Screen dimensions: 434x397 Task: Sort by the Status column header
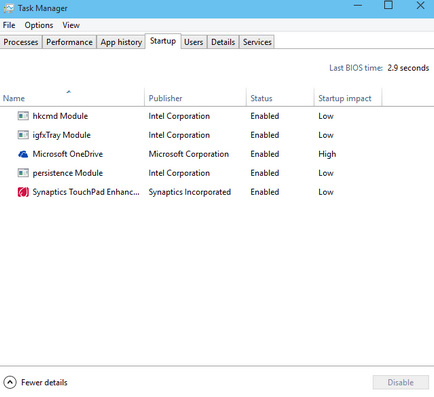click(280, 98)
